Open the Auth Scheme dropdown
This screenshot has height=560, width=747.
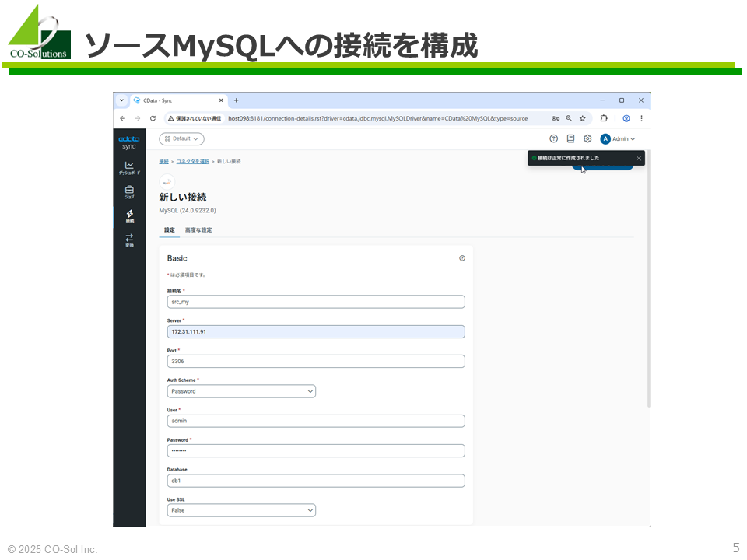[x=241, y=391]
